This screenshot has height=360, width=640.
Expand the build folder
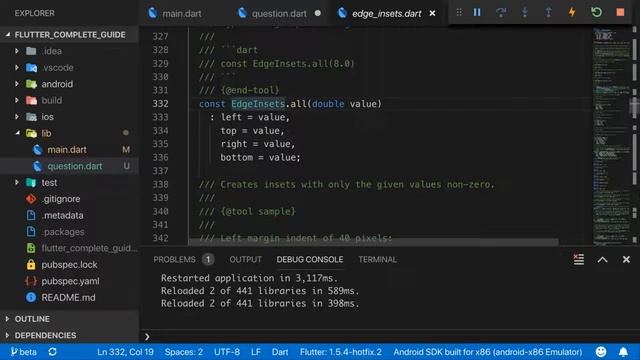point(17,100)
